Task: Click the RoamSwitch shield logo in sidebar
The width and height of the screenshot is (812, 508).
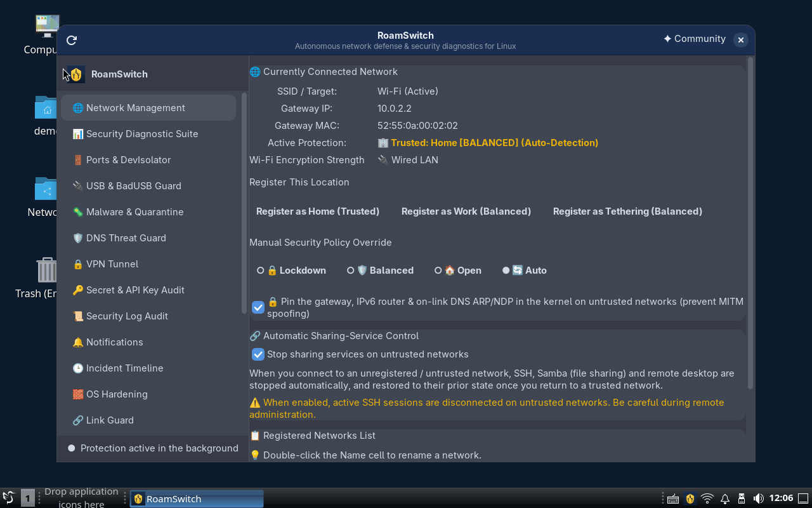Action: tap(77, 74)
